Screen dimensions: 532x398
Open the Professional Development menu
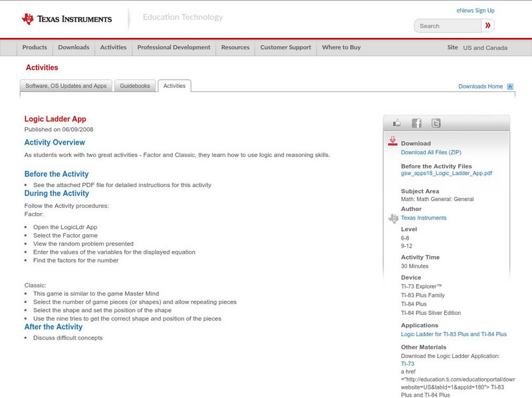174,48
